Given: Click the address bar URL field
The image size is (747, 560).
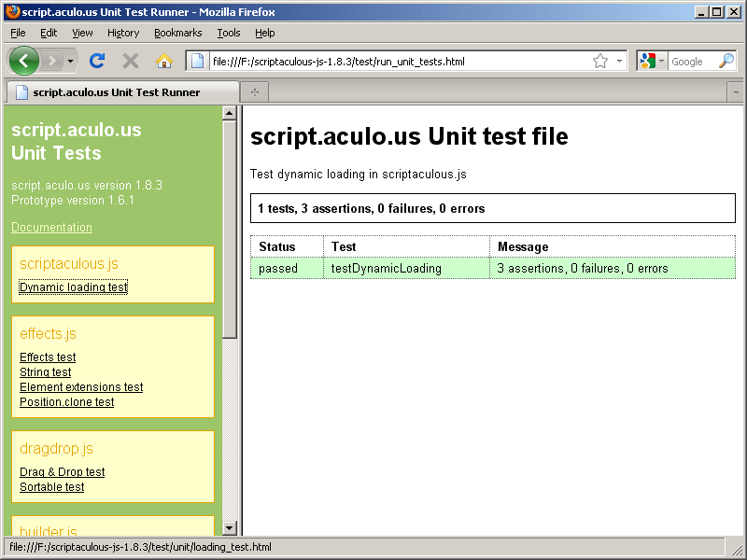Looking at the screenshot, I should coord(400,62).
